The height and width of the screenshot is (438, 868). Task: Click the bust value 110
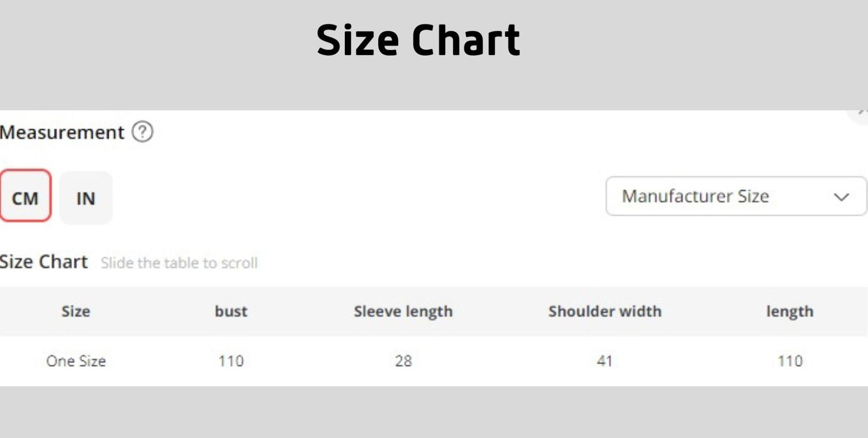click(231, 361)
